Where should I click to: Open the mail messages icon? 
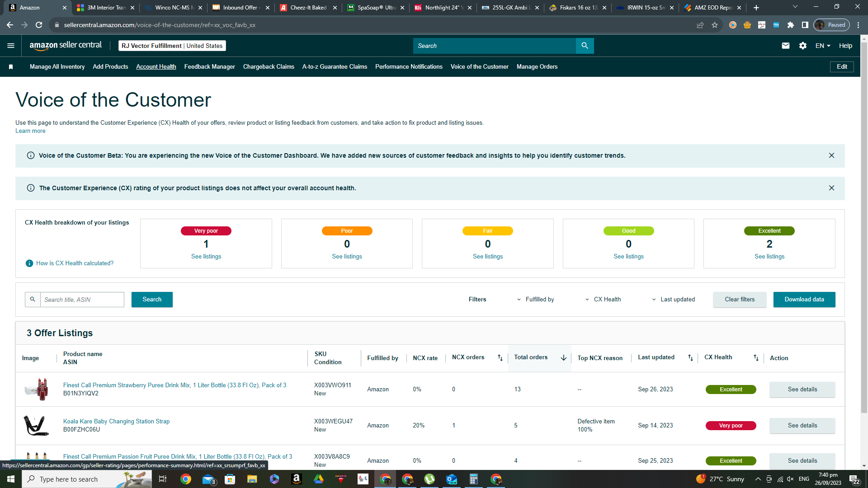coord(786,46)
